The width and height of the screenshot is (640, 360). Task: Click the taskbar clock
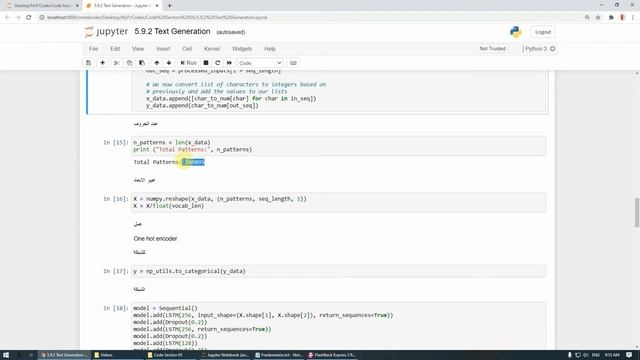[x=612, y=355]
